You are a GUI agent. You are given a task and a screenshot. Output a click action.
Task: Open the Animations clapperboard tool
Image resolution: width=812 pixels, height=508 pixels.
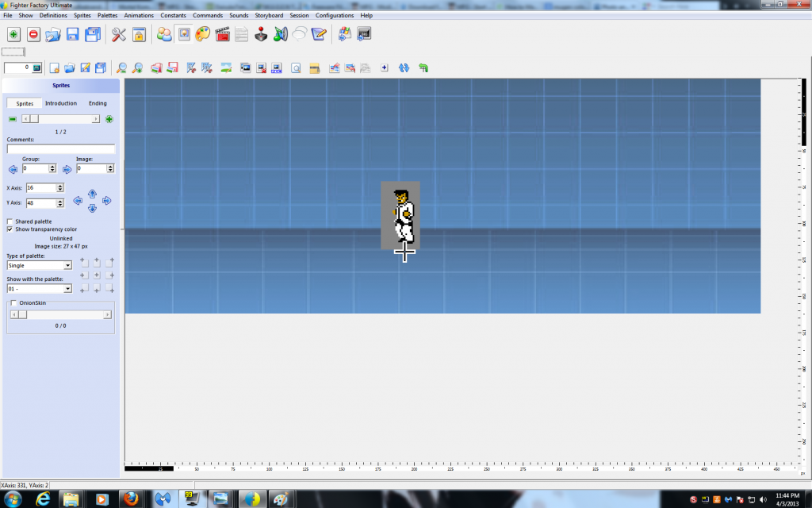(x=222, y=34)
